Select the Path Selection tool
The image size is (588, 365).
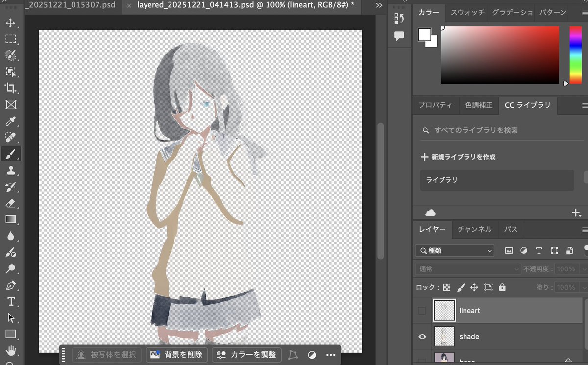[x=10, y=317]
